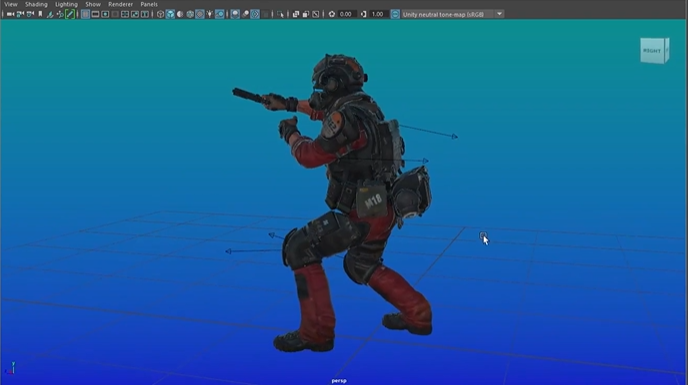Open Camera Attributes from toolbar
Image resolution: width=688 pixels, height=385 pixels.
(x=30, y=14)
